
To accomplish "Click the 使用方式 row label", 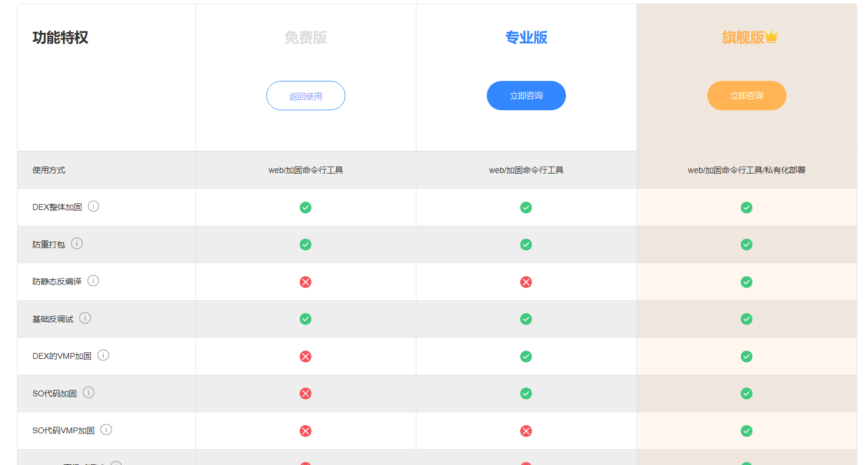I will [x=49, y=170].
